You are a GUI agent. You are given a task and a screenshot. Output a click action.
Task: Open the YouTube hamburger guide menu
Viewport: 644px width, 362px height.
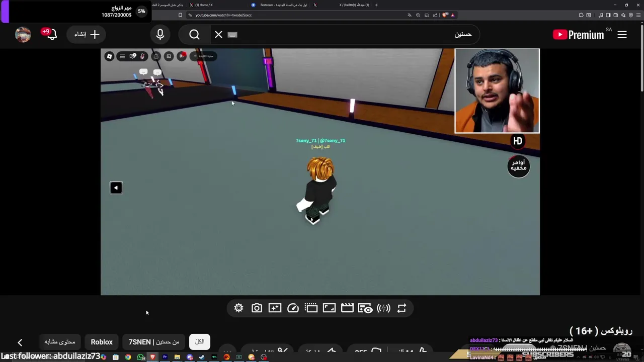(x=622, y=35)
